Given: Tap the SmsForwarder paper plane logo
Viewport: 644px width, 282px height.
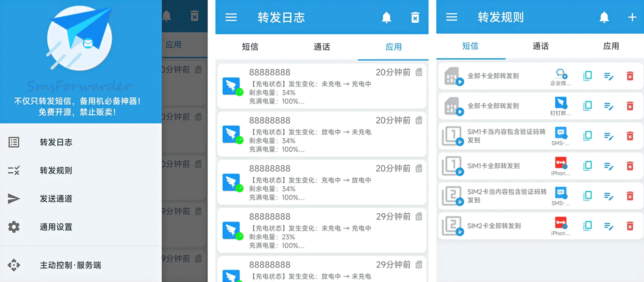Looking at the screenshot, I should tap(79, 38).
